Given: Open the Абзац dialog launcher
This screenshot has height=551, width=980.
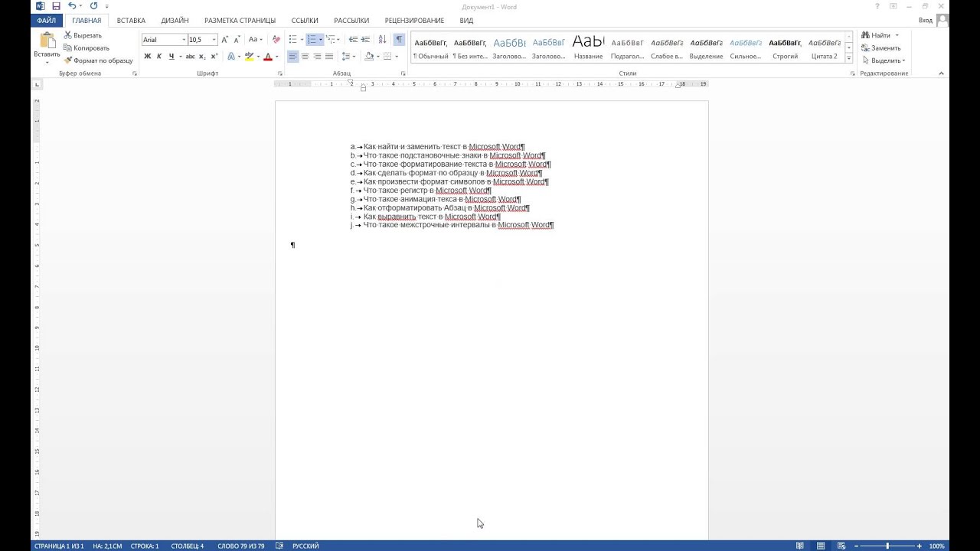Looking at the screenshot, I should tap(403, 73).
